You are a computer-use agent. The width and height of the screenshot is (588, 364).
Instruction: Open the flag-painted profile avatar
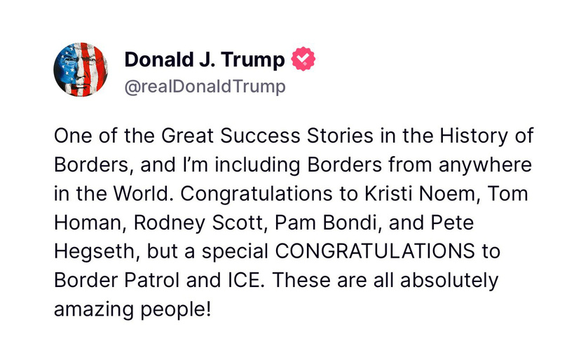click(81, 70)
